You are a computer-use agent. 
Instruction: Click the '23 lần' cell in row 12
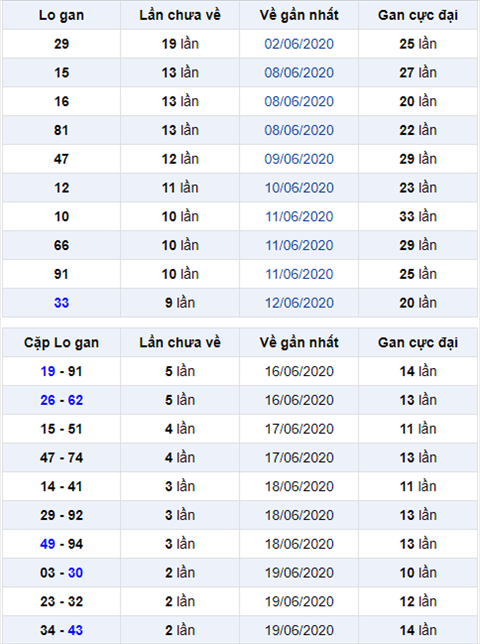click(418, 188)
